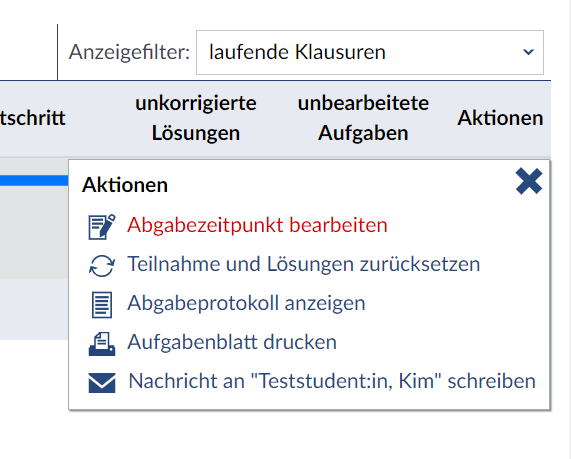Image resolution: width=571 pixels, height=459 pixels.
Task: Sort by unbearbeitete Aufgaben column header
Action: pos(363,118)
